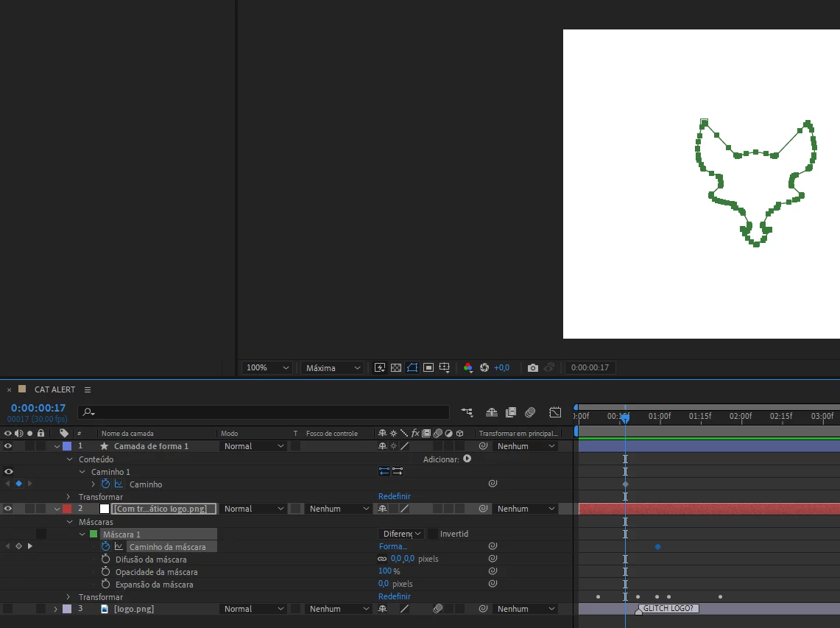Enable frame blending for the composition
The height and width of the screenshot is (628, 840).
tap(511, 412)
